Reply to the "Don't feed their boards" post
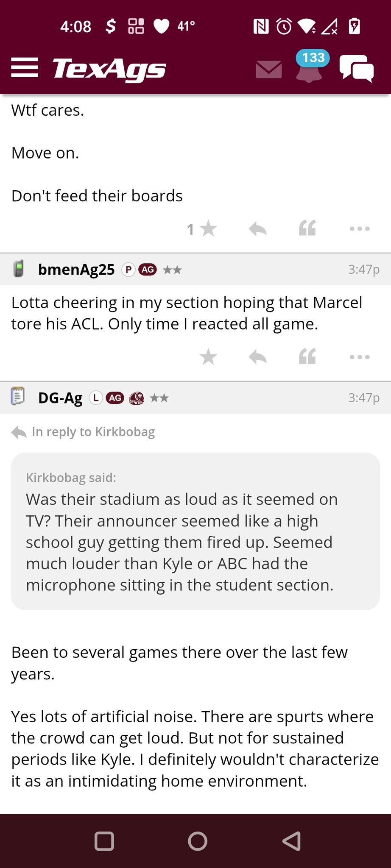The height and width of the screenshot is (868, 391). (x=257, y=229)
